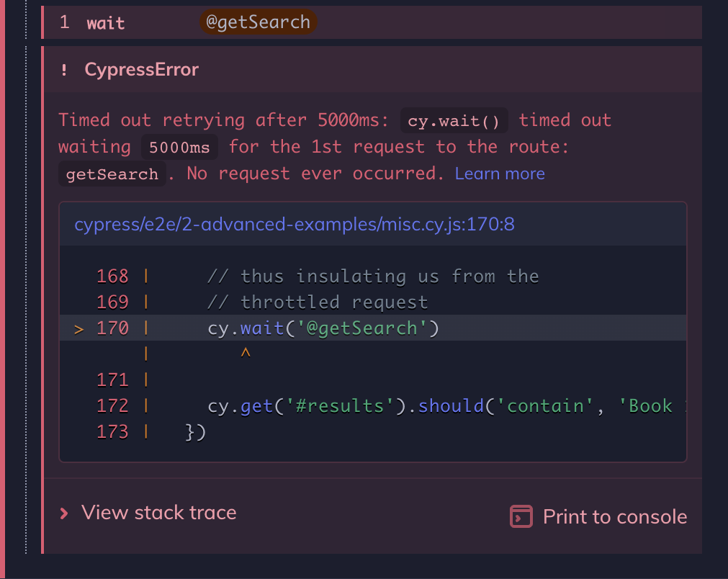
Task: Expand the View stack trace chevron
Action: (64, 513)
